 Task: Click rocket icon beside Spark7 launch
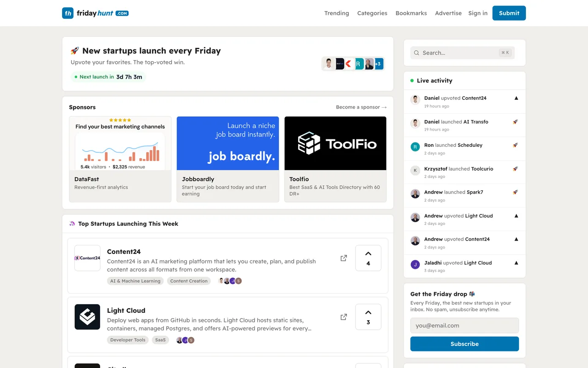pyautogui.click(x=515, y=192)
